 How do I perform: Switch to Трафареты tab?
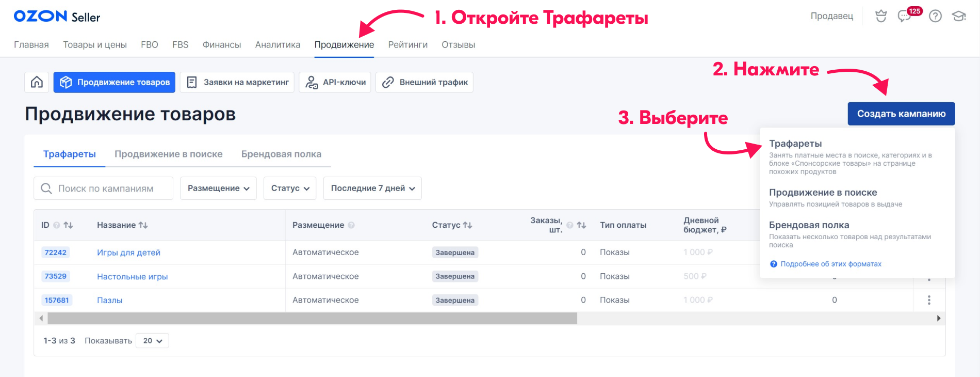click(70, 154)
